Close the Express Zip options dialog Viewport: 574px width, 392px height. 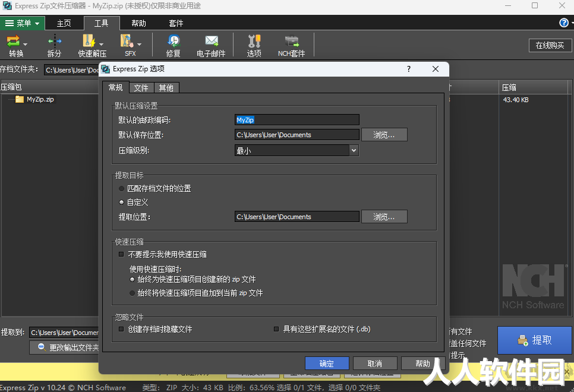pyautogui.click(x=436, y=69)
